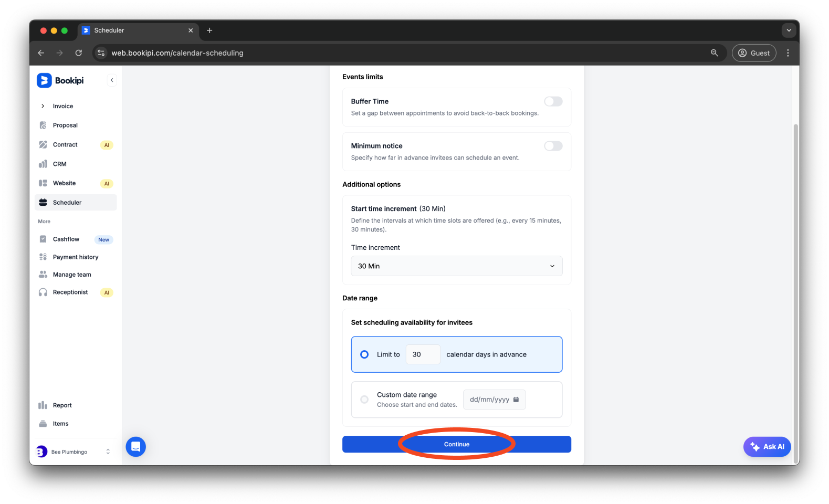
Task: Open the Payment history icon
Action: pos(43,257)
